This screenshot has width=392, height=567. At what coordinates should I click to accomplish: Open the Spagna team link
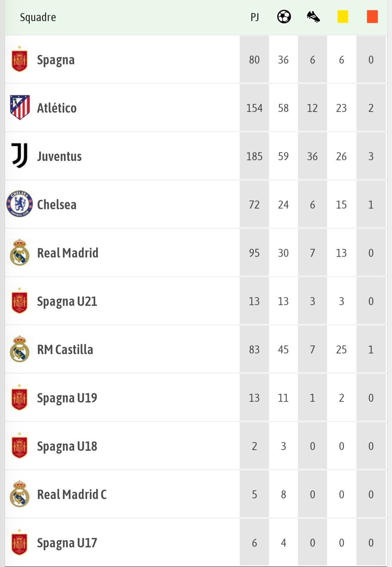click(x=56, y=60)
